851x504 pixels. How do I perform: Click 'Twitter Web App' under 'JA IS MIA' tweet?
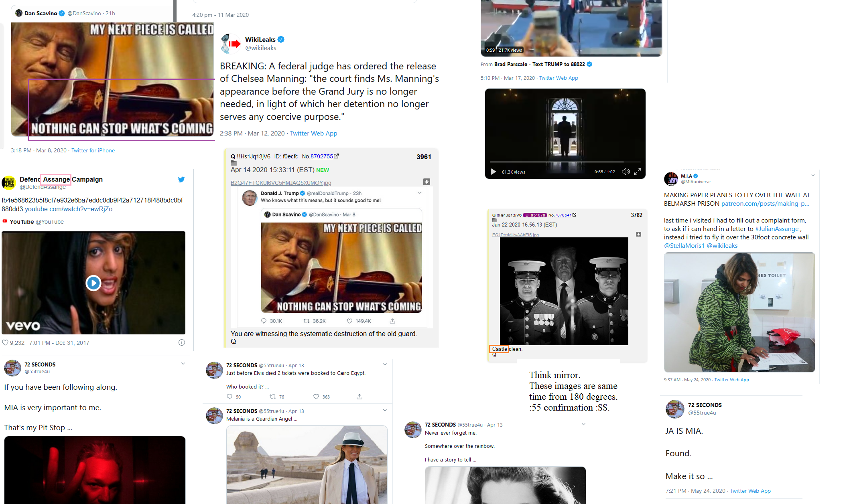(x=750, y=491)
